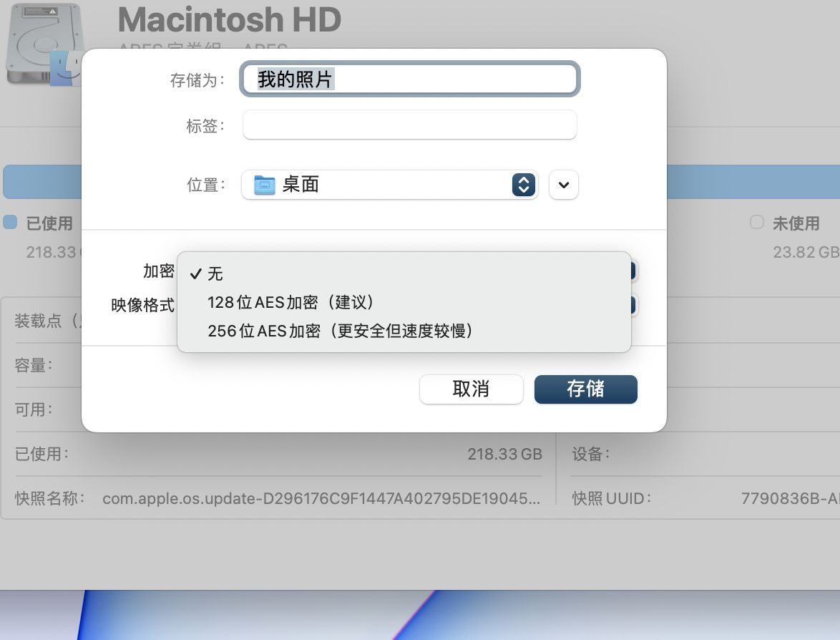Click the snapshot UUID 7790836B value
Screen dimensions: 840x640
pos(790,498)
